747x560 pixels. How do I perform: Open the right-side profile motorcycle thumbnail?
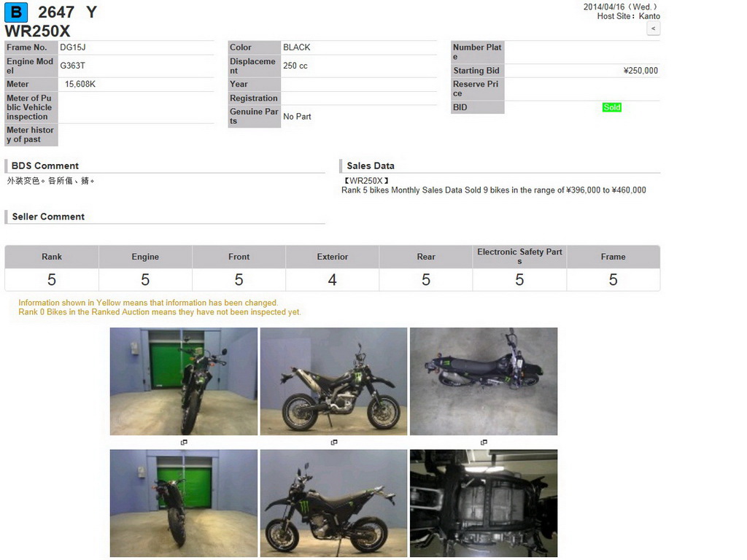pos(333,381)
